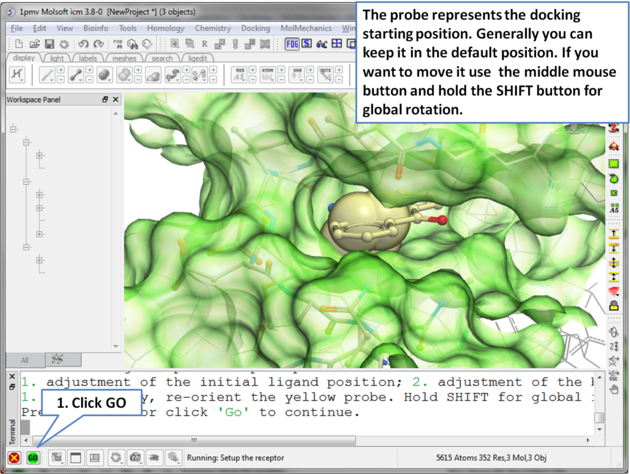This screenshot has width=630, height=474.
Task: Toggle the FOG display button
Action: coord(292,44)
